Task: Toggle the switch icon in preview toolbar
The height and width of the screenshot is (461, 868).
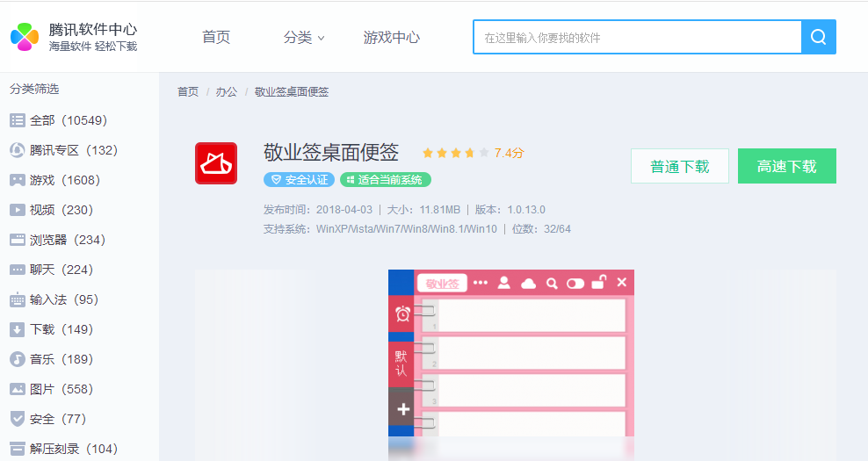Action: [x=575, y=284]
